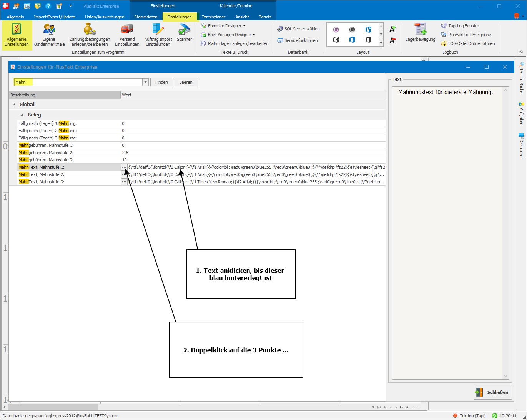The image size is (527, 420).
Task: Switch to the Terminplaner tab
Action: click(x=213, y=17)
